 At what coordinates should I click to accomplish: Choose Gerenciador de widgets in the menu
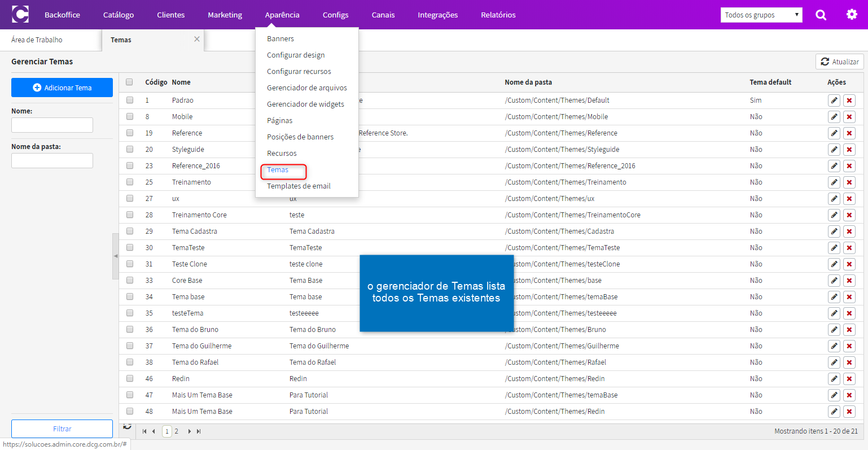coord(305,104)
